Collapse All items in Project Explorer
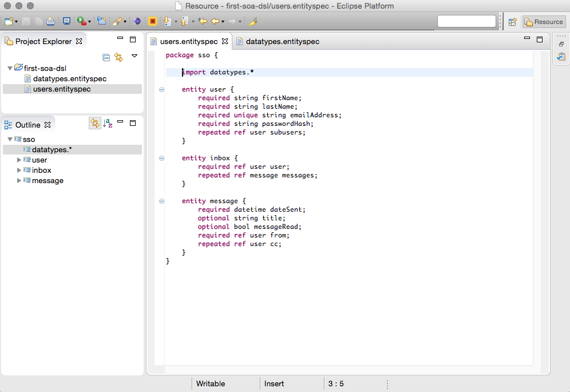Image resolution: width=570 pixels, height=392 pixels. [x=106, y=56]
